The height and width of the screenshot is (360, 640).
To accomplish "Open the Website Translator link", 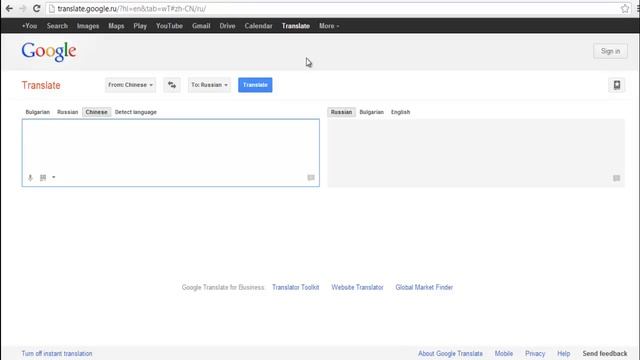I will tap(357, 287).
